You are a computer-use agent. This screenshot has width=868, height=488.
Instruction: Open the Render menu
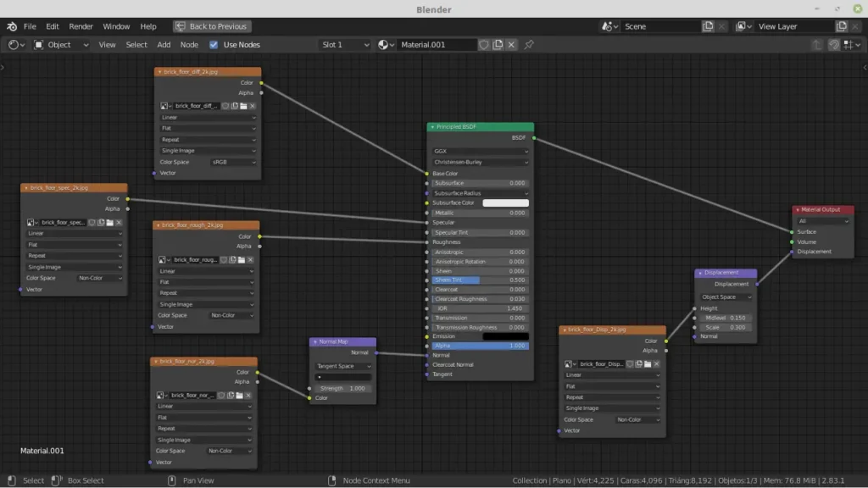point(81,26)
